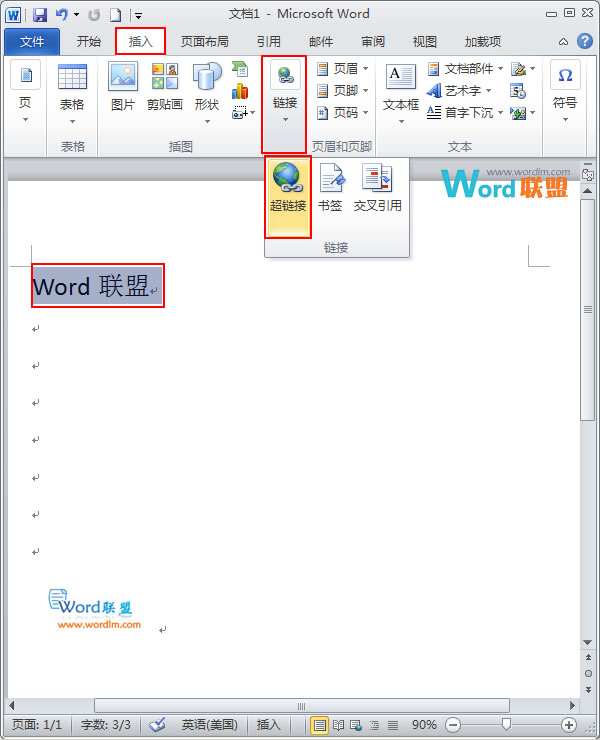Image resolution: width=600 pixels, height=740 pixels.
Task: Insert a SmartArt graphic
Action: click(240, 69)
